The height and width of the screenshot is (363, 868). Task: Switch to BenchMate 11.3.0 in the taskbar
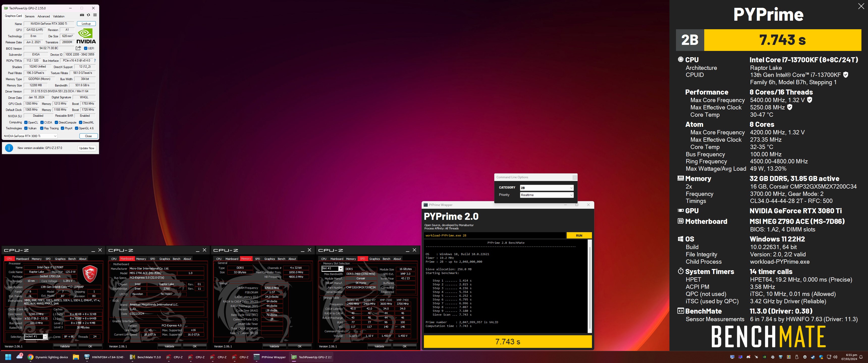pos(145,357)
